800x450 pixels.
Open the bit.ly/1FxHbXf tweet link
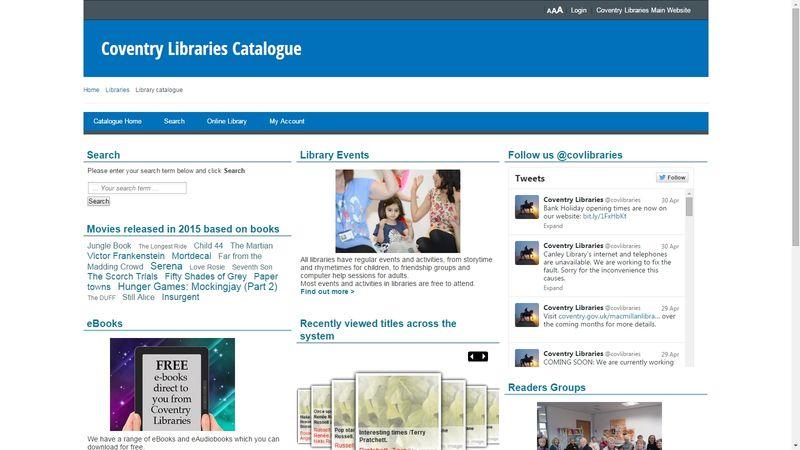pos(605,216)
